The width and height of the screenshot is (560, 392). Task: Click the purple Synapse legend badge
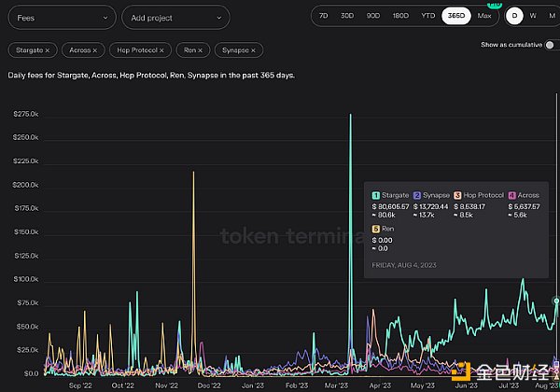point(418,194)
